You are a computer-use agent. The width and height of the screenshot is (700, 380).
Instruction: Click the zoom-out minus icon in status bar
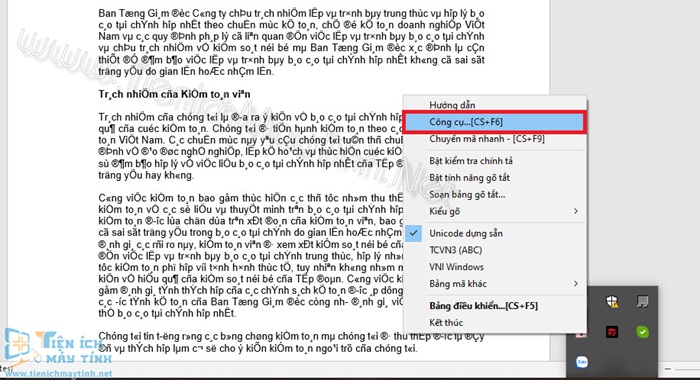pyautogui.click(x=668, y=369)
